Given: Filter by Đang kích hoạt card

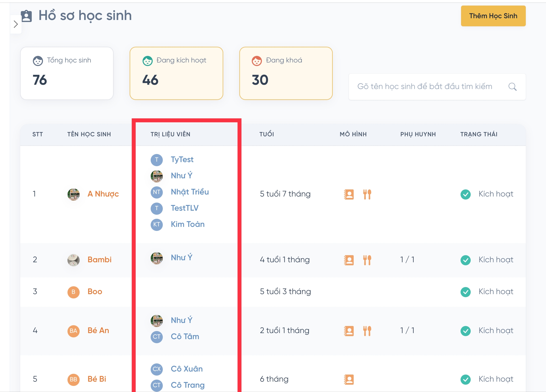Looking at the screenshot, I should [x=176, y=73].
